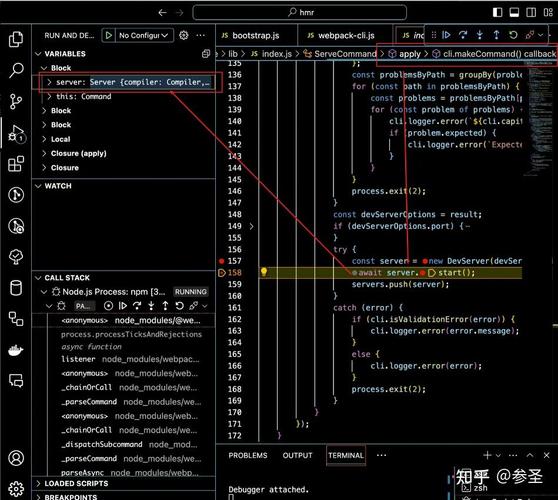558x500 pixels.
Task: Open the Extensions view
Action: [x=16, y=164]
